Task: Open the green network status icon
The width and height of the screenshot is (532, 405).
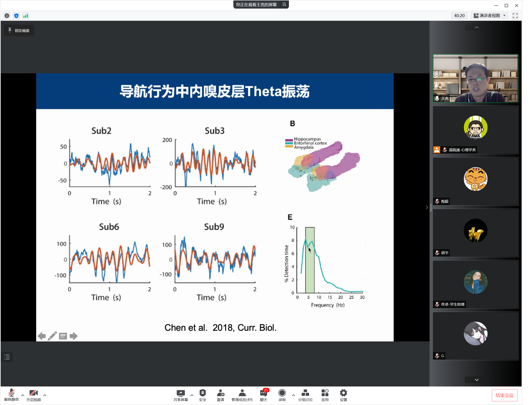Action: [26, 16]
